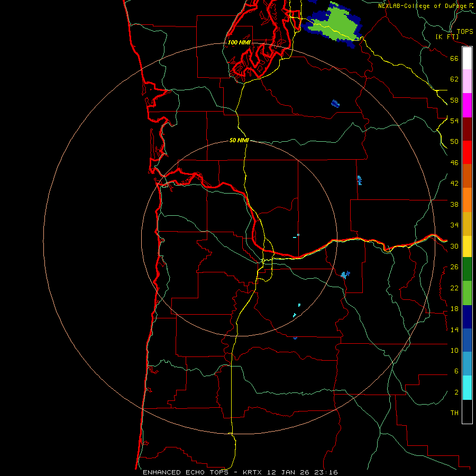Screen dimensions: 476x476
Task: Select the '34' scale label
Action: tap(454, 225)
